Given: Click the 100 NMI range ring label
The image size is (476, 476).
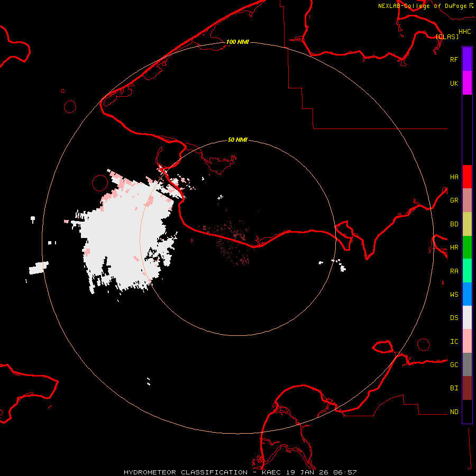Looking at the screenshot, I should point(237,42).
